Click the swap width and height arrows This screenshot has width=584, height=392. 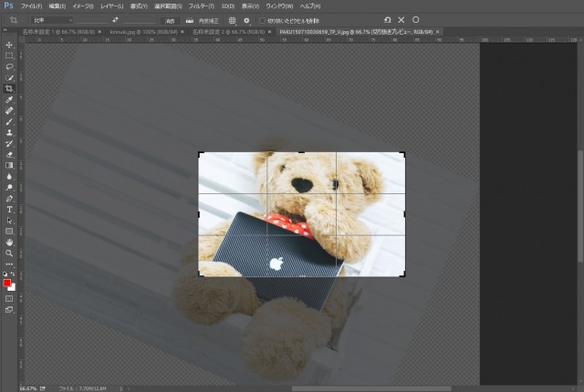click(115, 19)
